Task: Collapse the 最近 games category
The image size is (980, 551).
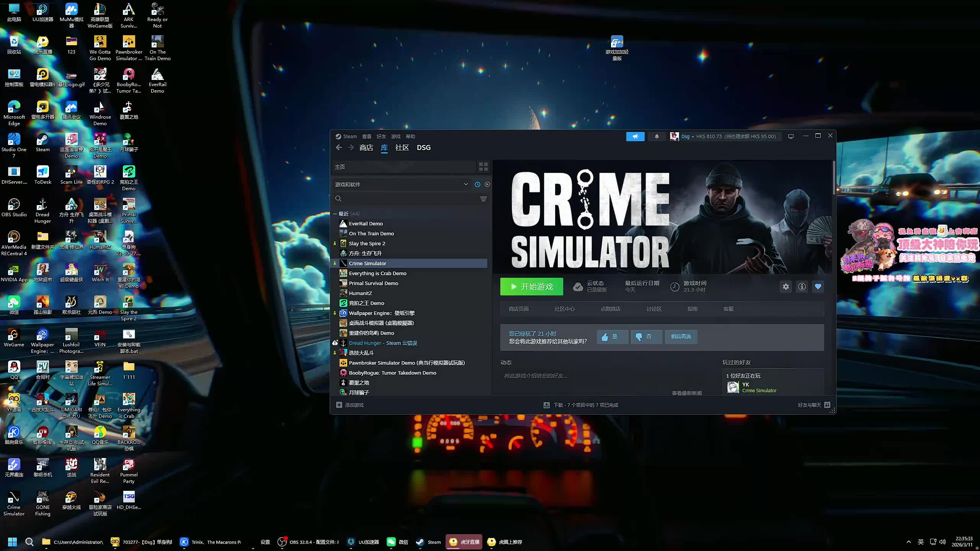Action: point(335,214)
